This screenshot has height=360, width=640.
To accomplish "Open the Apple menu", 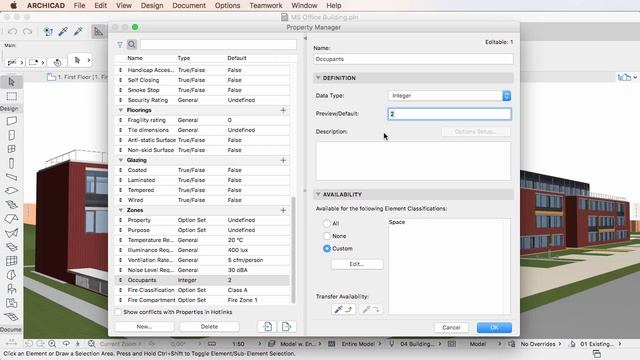I will 13,5.
